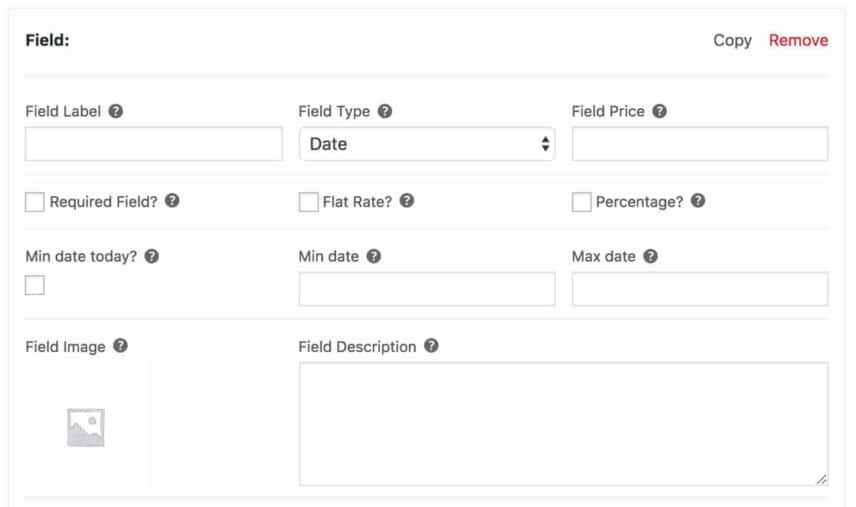This screenshot has height=507, width=856.
Task: Click into the Min date input
Action: (x=427, y=289)
